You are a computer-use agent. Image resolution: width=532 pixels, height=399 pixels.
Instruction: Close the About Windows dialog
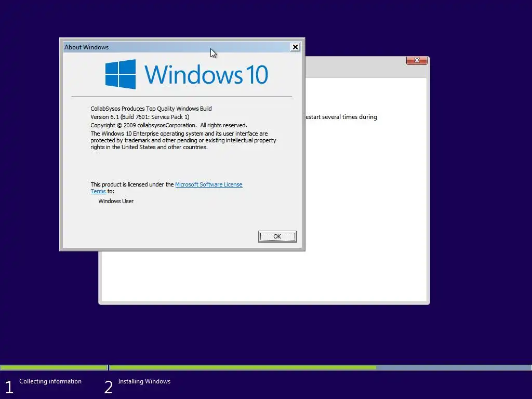click(x=295, y=47)
